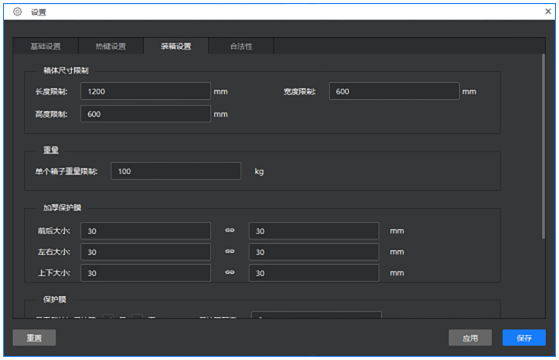Focus the 长度限制 field showing 1200
The height and width of the screenshot is (360, 559).
coord(145,91)
